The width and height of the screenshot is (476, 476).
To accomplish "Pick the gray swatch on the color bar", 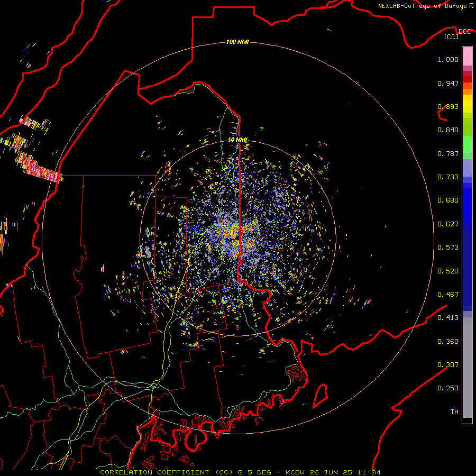I will point(467,368).
